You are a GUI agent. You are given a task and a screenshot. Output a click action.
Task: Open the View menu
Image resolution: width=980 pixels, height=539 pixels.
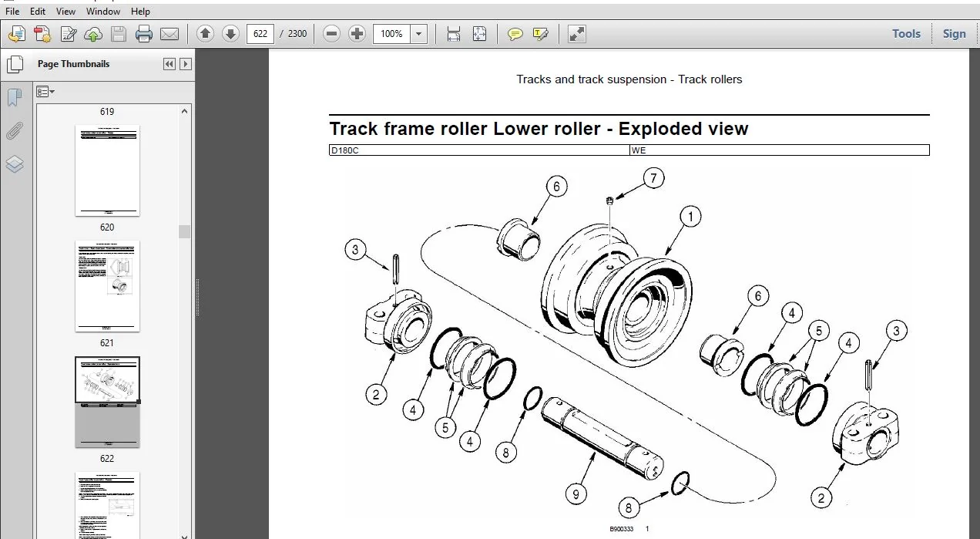(x=66, y=12)
